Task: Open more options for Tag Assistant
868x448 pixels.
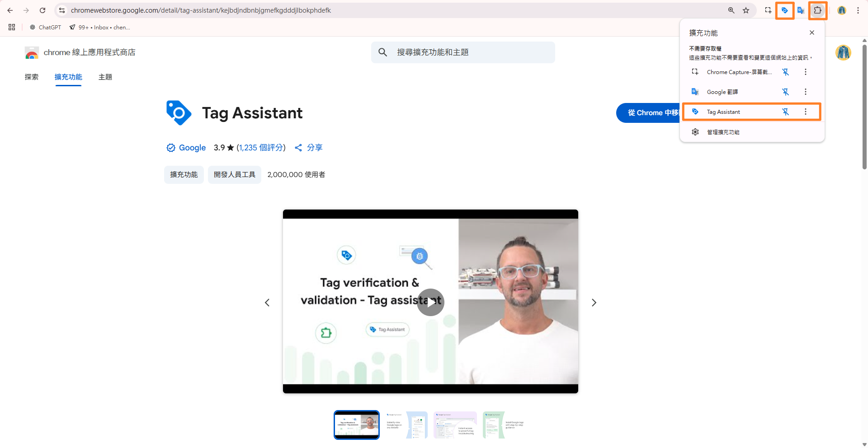Action: (x=806, y=112)
